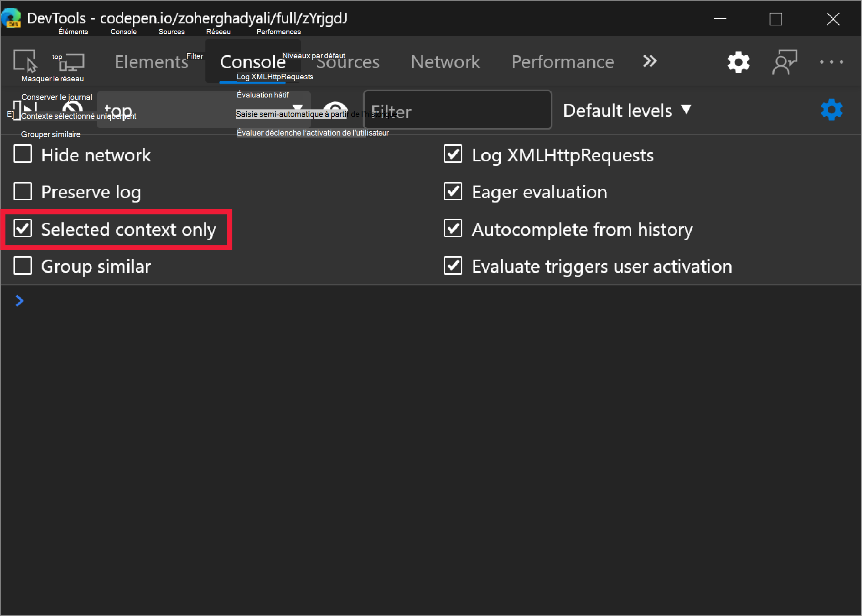Screen dimensions: 862x616
Task: Check the Preserve log option
Action: (23, 191)
